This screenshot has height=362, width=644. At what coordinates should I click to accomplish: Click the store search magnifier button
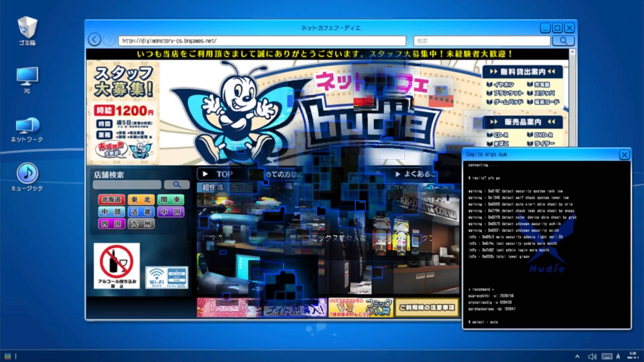pyautogui.click(x=177, y=185)
